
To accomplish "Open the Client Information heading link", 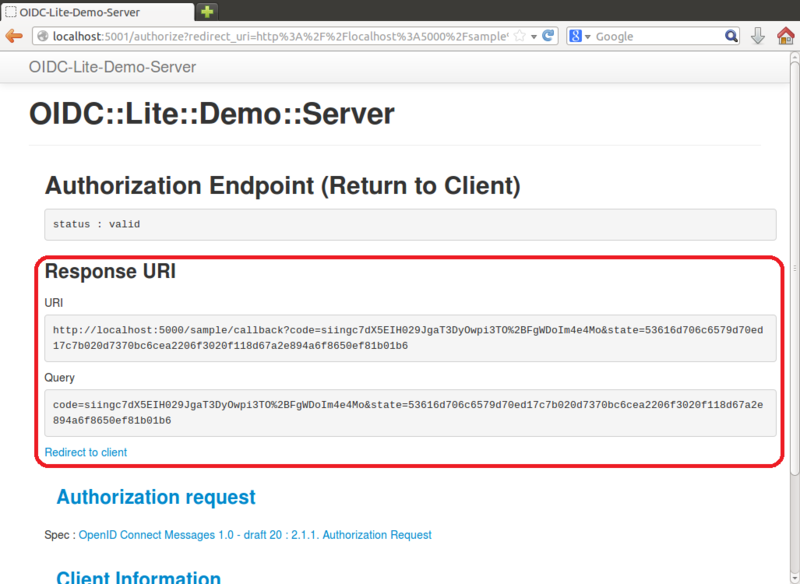I will tap(139, 577).
